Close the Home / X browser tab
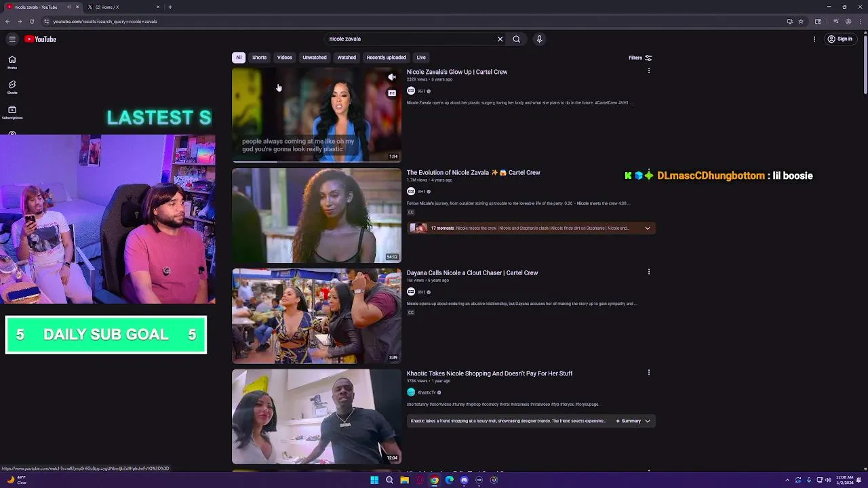The image size is (868, 488). pos(158,7)
